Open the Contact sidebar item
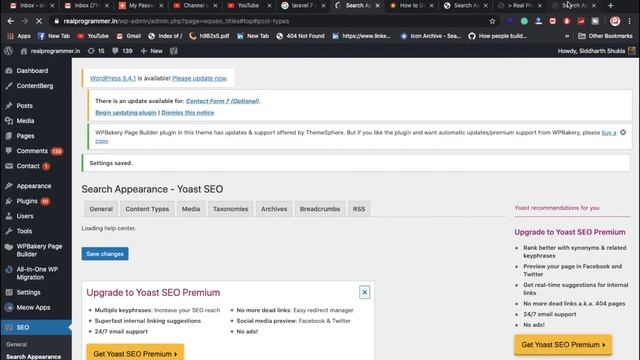Viewport: 640px width, 360px height. [27, 166]
